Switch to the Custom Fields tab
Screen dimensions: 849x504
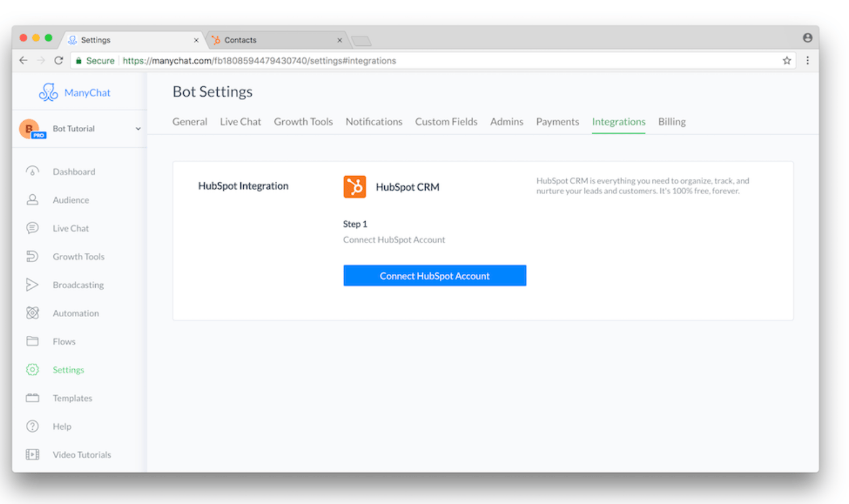click(x=446, y=122)
